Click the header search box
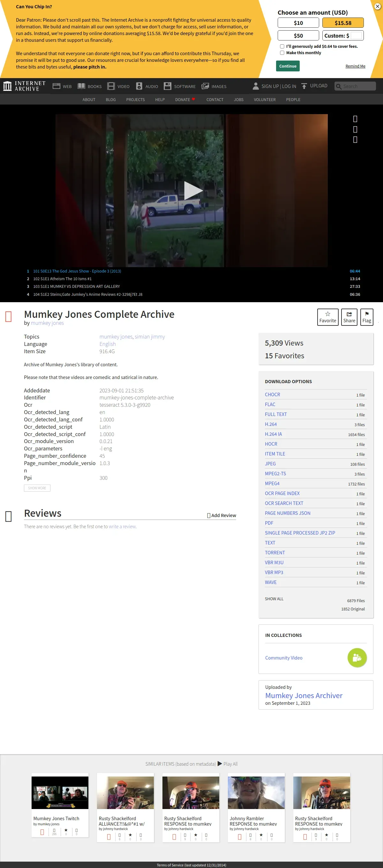 point(355,86)
